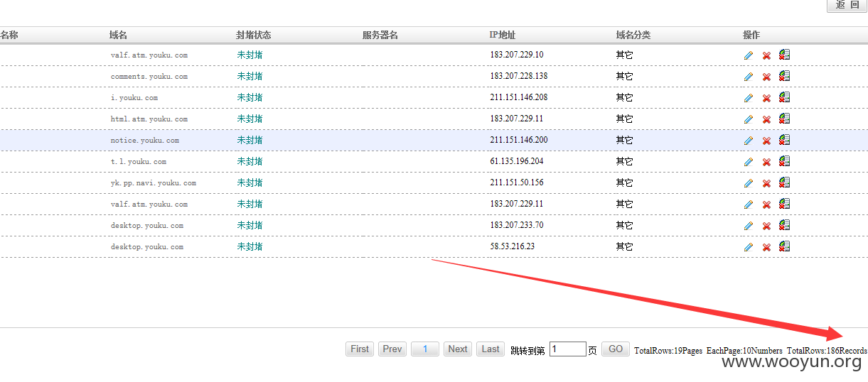
Task: Click IP address 211.151.146.200
Action: point(519,140)
